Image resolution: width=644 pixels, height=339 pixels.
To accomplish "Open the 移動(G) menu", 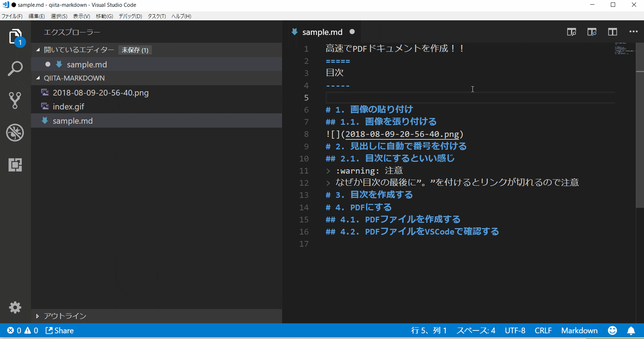I will (x=104, y=16).
